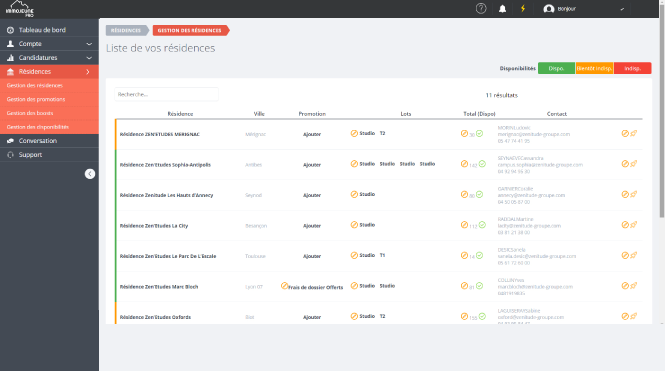Edit lots icon for ZEN'ETUDES MERIGNAC row
The width and height of the screenshot is (665, 371).
354,134
